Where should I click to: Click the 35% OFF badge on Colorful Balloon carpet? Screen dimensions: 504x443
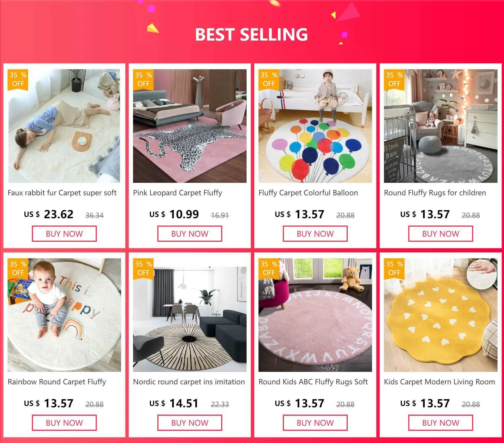269,80
